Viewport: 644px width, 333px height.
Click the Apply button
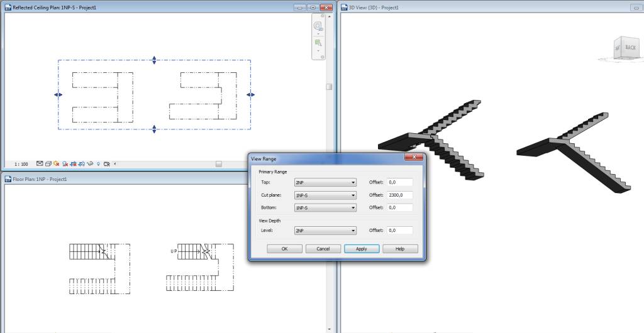362,249
